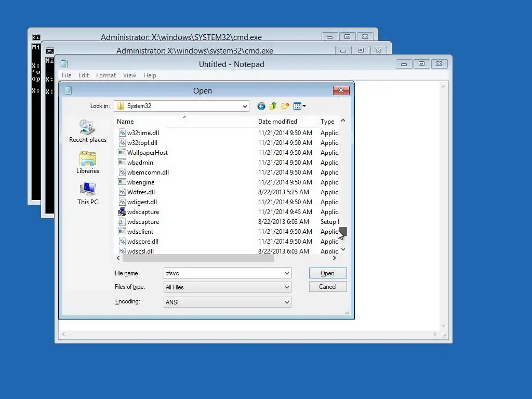Image resolution: width=532 pixels, height=399 pixels.
Task: Go up one folder level icon
Action: [x=273, y=106]
